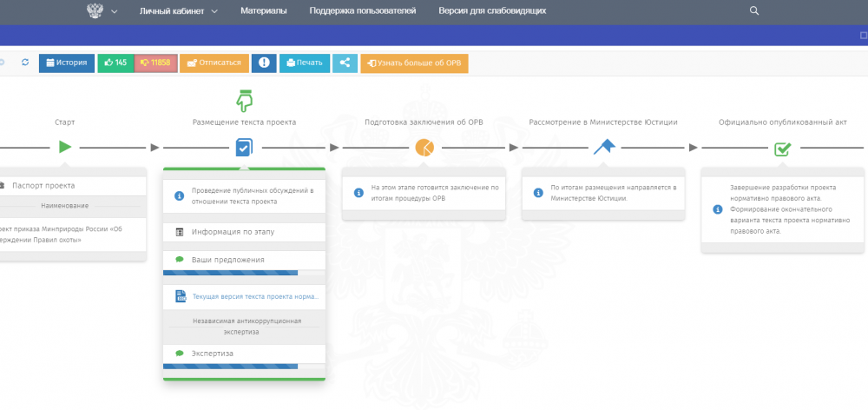Click the blue checkbox project text stage icon

tap(244, 148)
